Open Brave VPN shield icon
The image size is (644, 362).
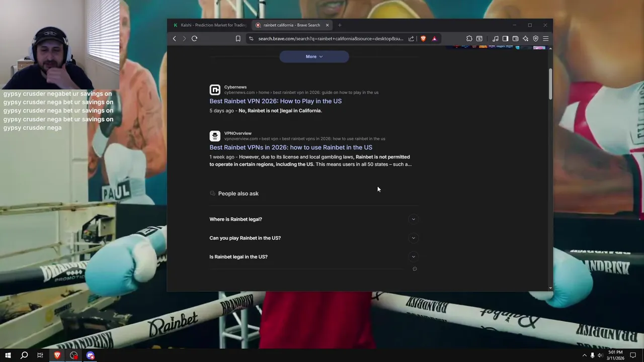coord(535,39)
